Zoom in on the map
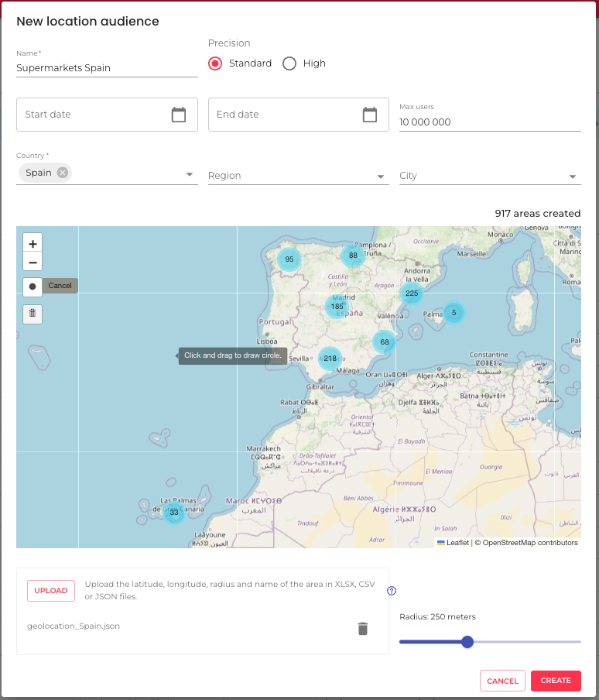The height and width of the screenshot is (700, 599). (x=33, y=243)
